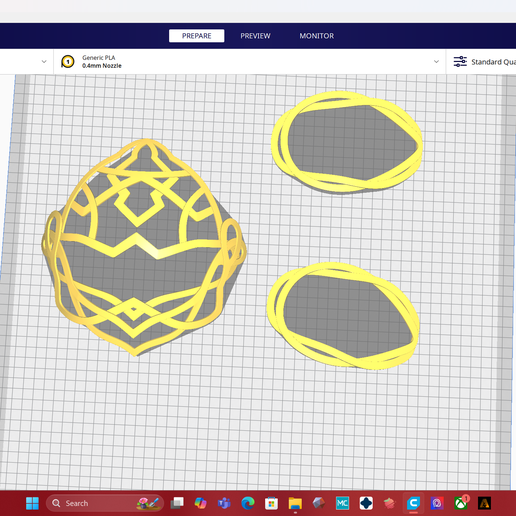The width and height of the screenshot is (516, 516).
Task: Click the Cura icon in taskbar
Action: click(413, 503)
